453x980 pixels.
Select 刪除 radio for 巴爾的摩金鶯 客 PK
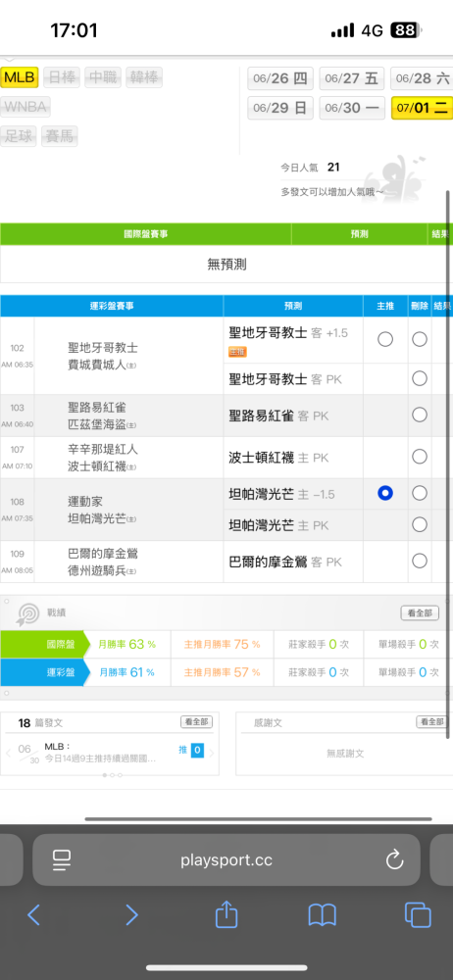point(420,561)
